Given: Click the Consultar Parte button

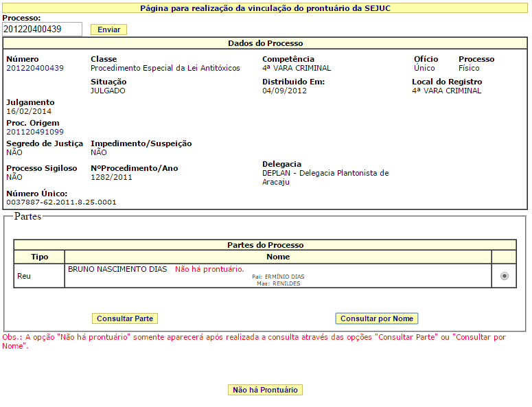Looking at the screenshot, I should click(x=125, y=318).
